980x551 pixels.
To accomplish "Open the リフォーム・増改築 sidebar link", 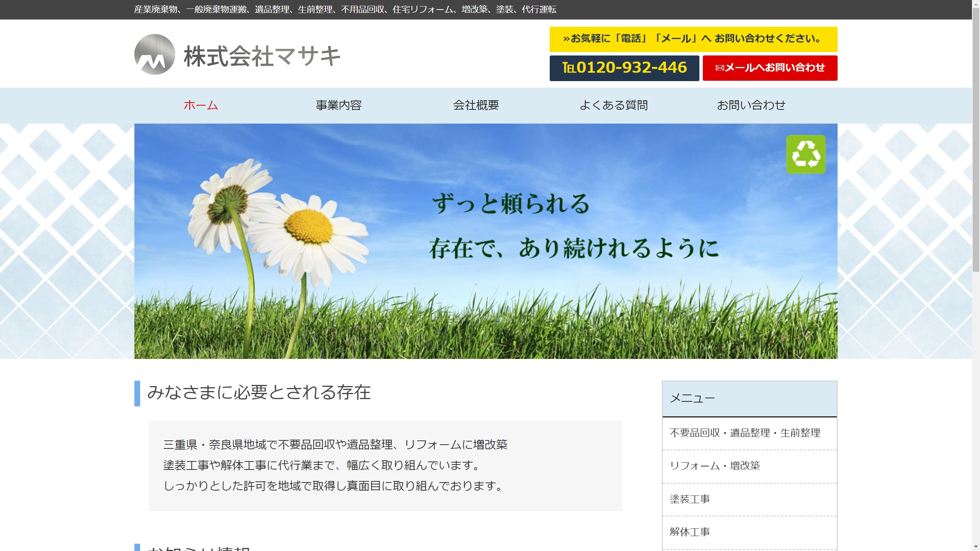I will pyautogui.click(x=714, y=466).
